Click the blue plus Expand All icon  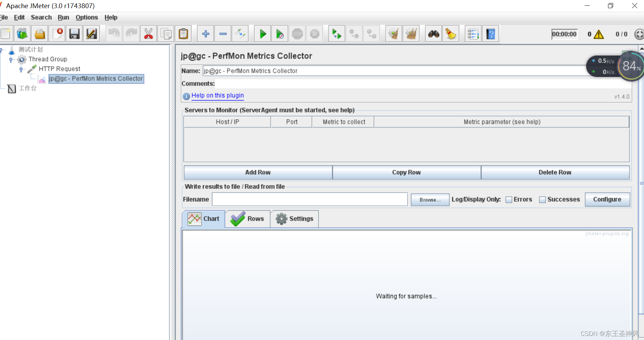205,34
